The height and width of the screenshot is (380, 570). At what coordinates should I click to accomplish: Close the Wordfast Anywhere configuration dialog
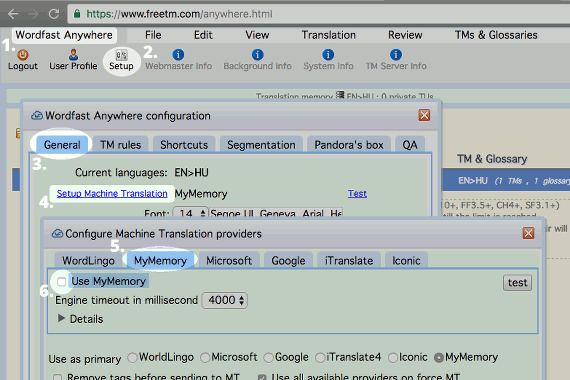[424, 115]
